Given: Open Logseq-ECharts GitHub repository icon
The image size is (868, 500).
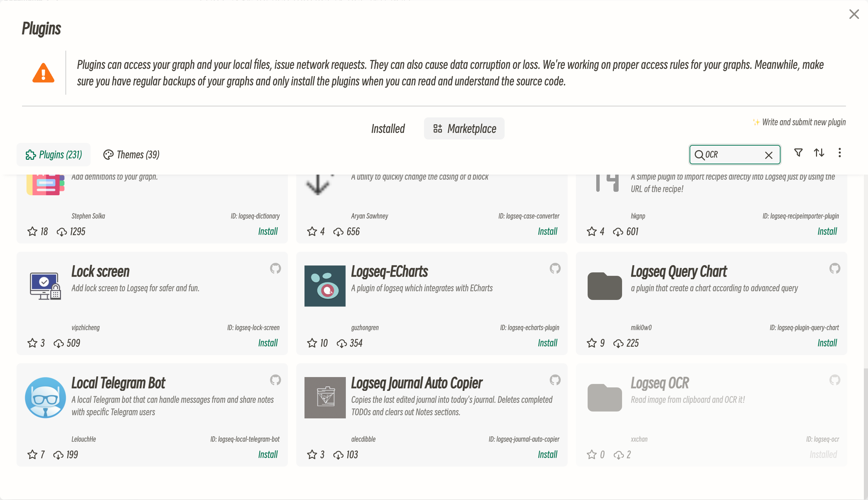Looking at the screenshot, I should pyautogui.click(x=555, y=269).
